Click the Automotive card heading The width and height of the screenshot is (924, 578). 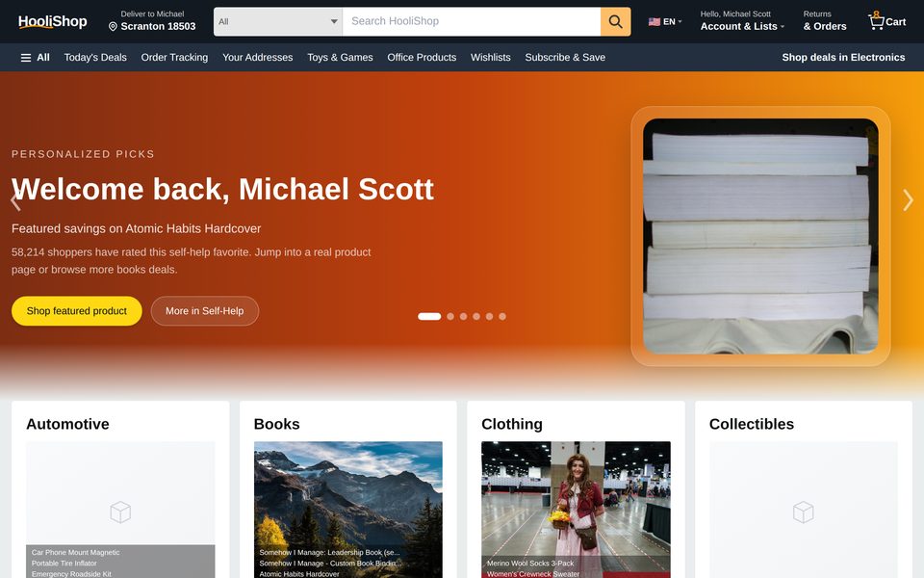[x=67, y=424]
